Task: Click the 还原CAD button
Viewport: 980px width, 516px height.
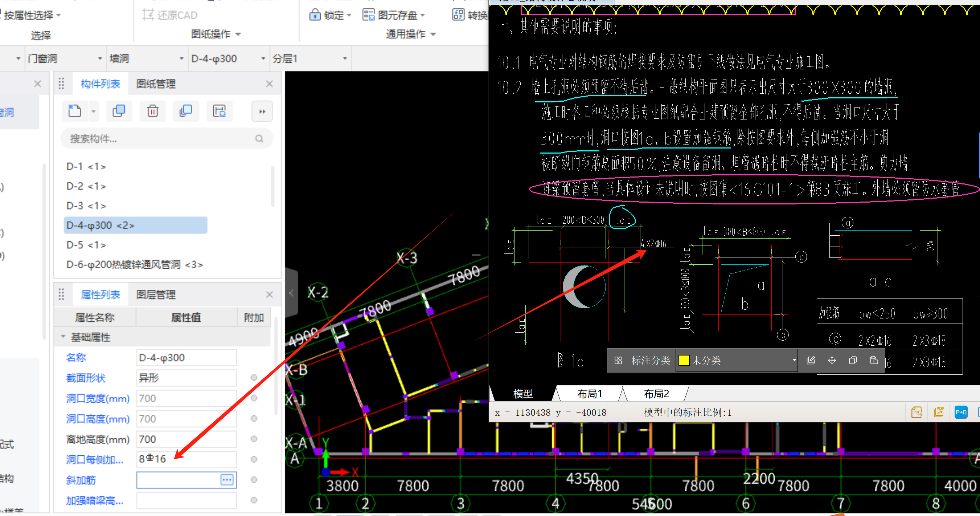Action: 170,15
